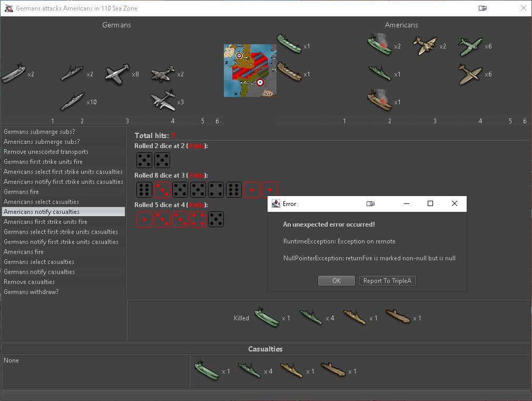Image resolution: width=532 pixels, height=401 pixels.
Task: Select 'Americans fire' step in list
Action: 24,252
